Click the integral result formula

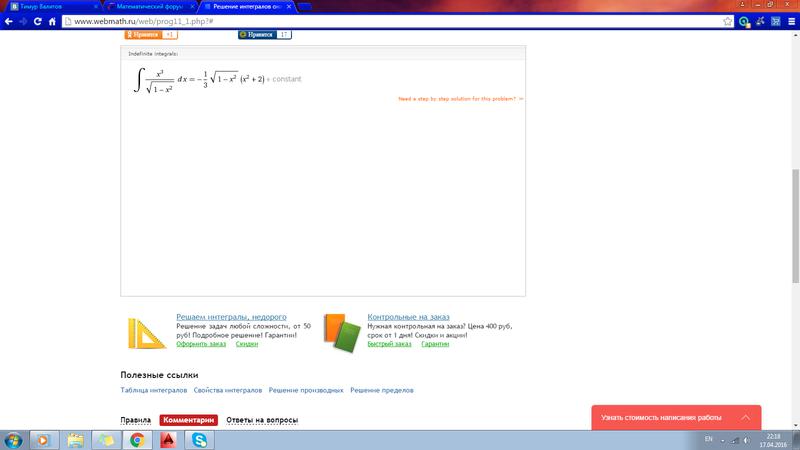[218, 80]
